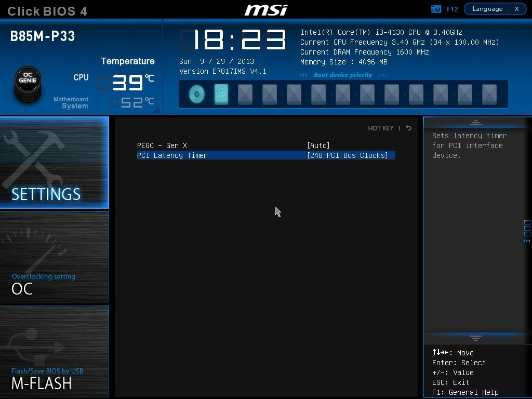Click the Memory Size 4096 MB line
This screenshot has height=399, width=532.
[344, 62]
